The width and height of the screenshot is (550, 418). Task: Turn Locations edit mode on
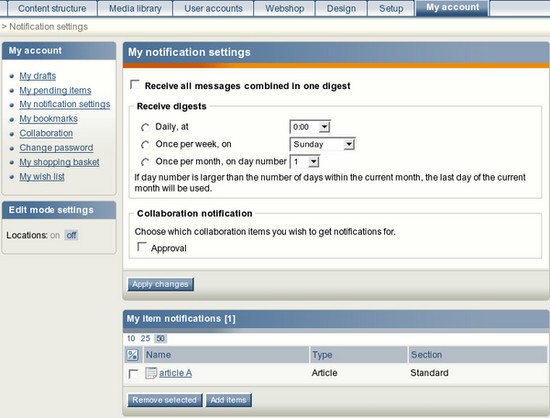[x=55, y=235]
